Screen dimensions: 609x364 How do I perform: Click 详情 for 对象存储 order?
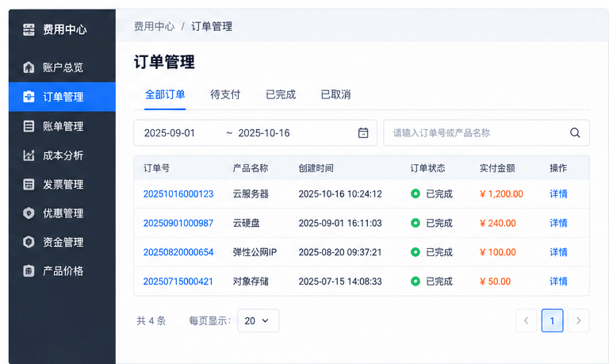[x=558, y=282]
